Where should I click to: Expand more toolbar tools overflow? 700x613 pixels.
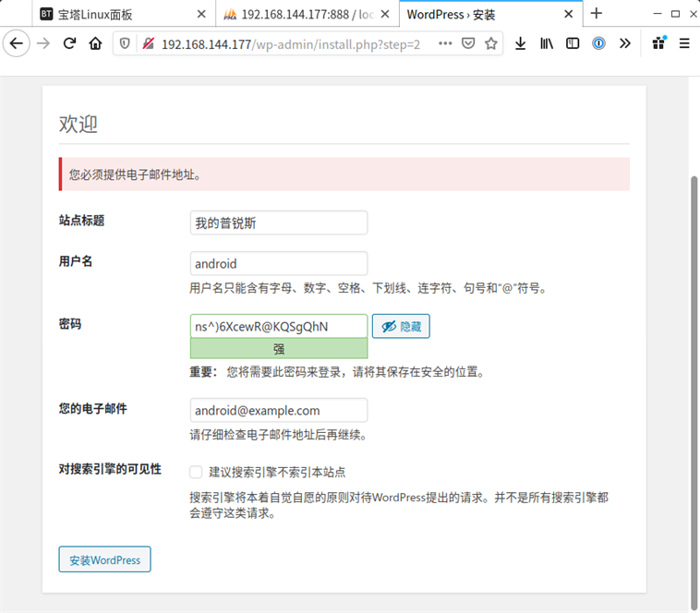click(x=625, y=43)
